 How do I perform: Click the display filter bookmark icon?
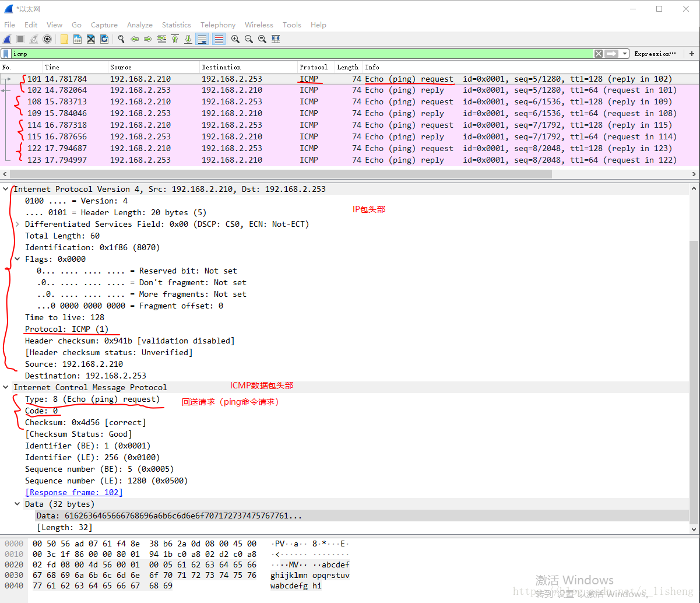[x=6, y=54]
